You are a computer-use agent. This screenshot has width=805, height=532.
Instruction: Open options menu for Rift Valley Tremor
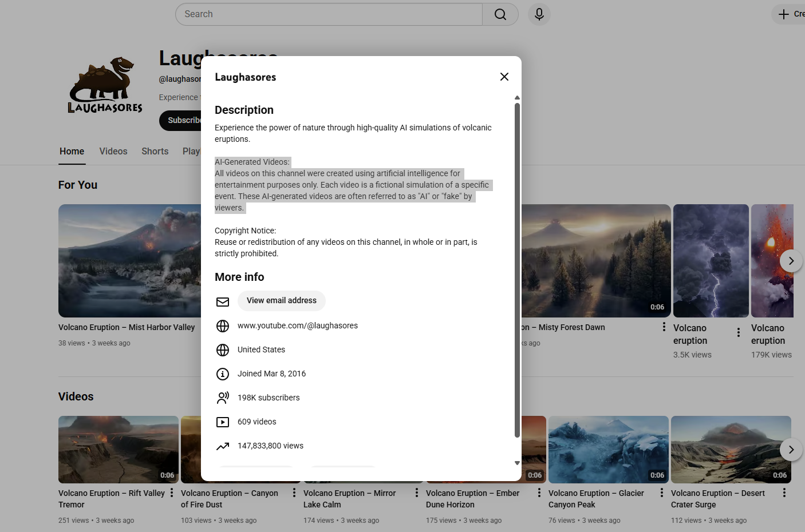pyautogui.click(x=172, y=493)
